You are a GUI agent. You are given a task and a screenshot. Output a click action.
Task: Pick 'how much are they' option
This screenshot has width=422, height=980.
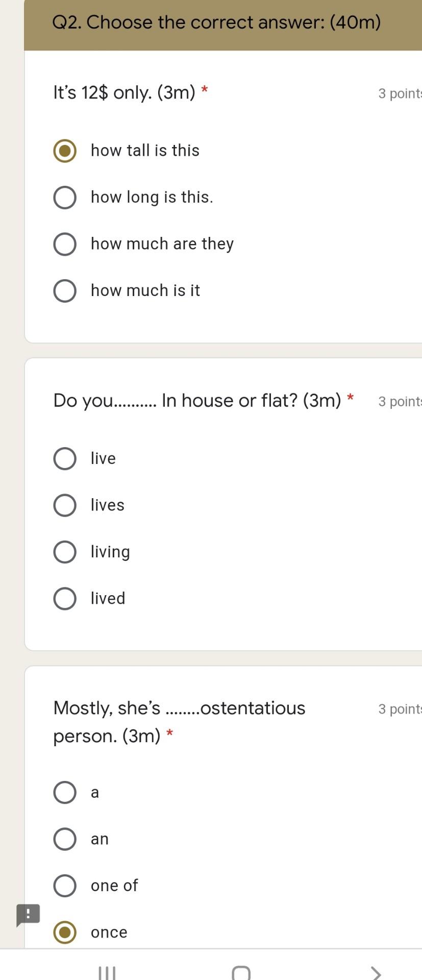65,244
